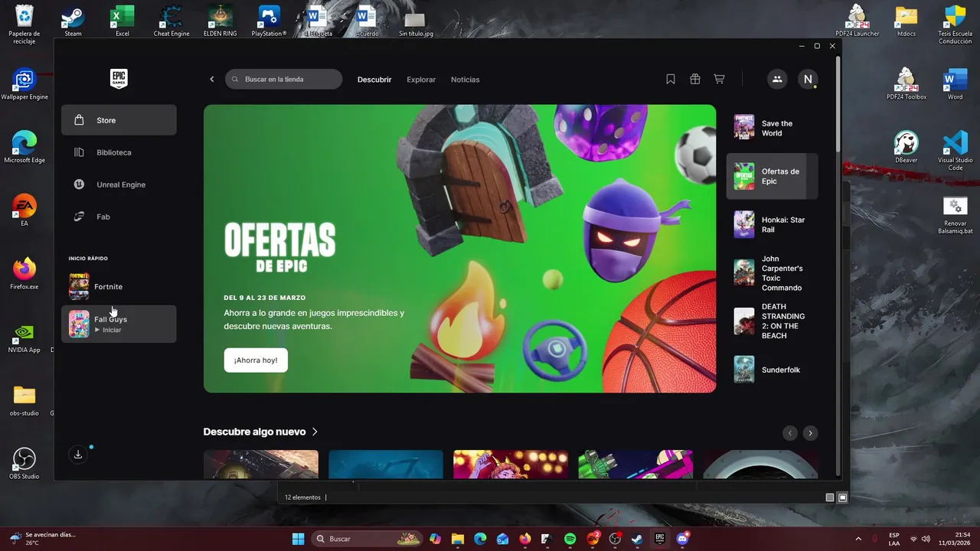The height and width of the screenshot is (551, 980).
Task: Select the NVIDIA App desktop icon
Action: 24,337
